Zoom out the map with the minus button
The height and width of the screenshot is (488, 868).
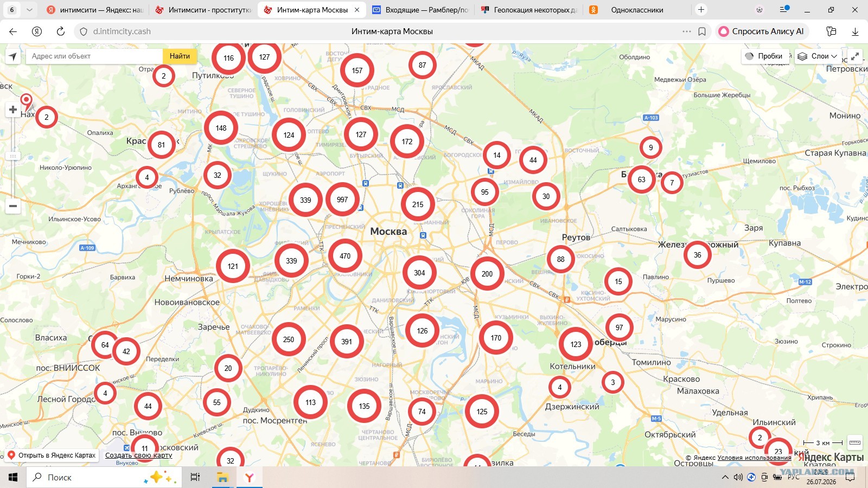pyautogui.click(x=13, y=206)
